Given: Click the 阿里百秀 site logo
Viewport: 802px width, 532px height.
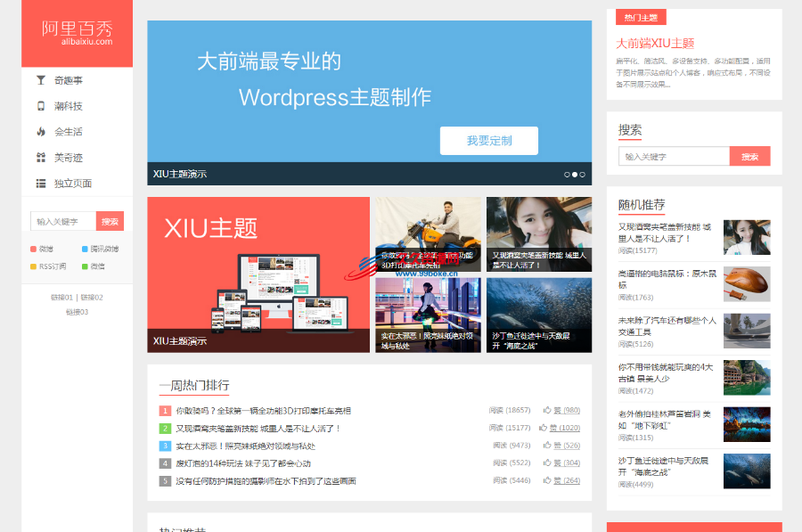Looking at the screenshot, I should point(77,32).
